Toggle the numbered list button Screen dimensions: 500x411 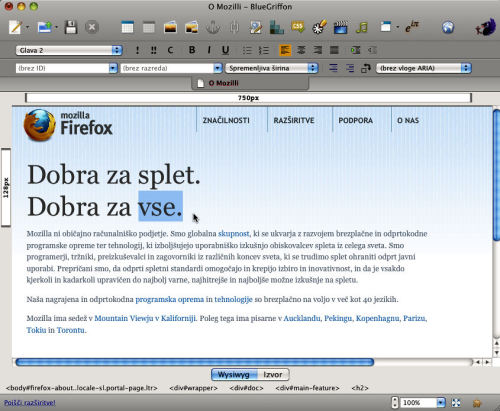click(x=264, y=50)
